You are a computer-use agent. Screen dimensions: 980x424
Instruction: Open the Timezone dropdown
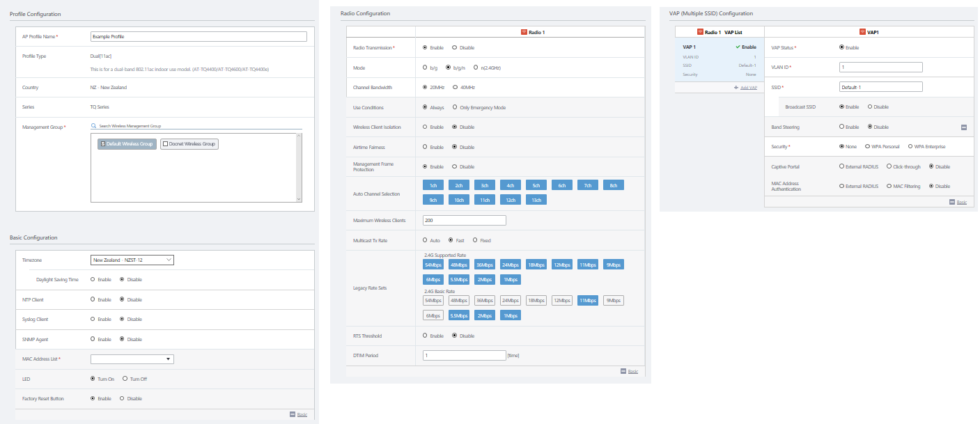(x=132, y=260)
